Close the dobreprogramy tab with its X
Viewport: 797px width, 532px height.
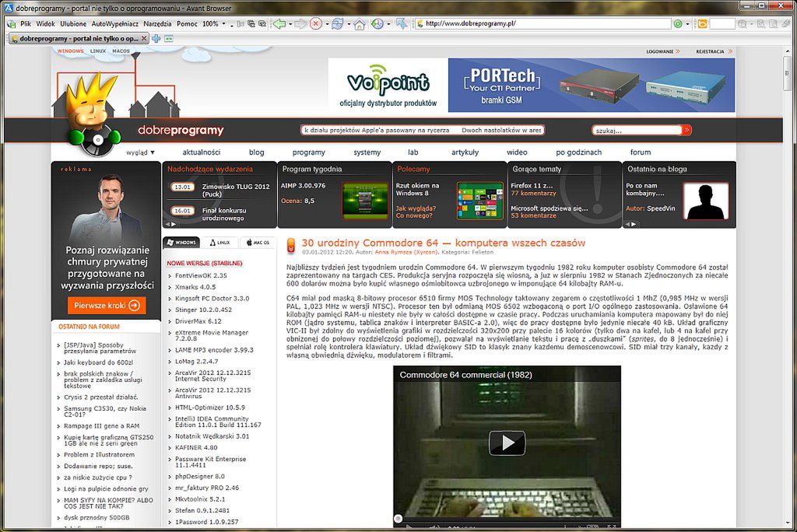click(144, 39)
